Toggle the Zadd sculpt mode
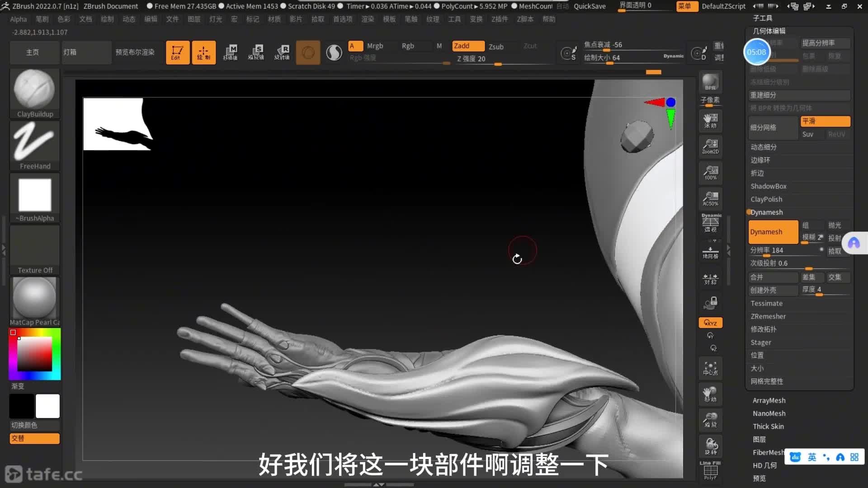868x488 pixels. 467,46
